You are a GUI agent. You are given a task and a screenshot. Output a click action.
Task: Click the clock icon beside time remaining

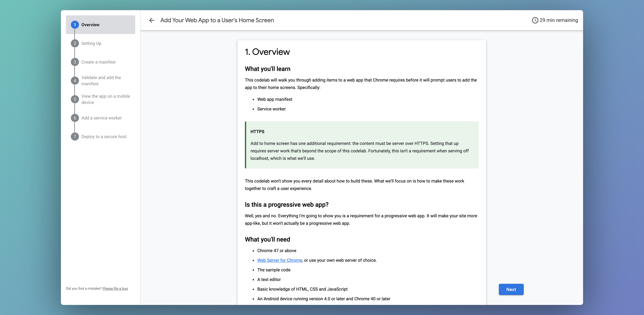[x=535, y=20]
